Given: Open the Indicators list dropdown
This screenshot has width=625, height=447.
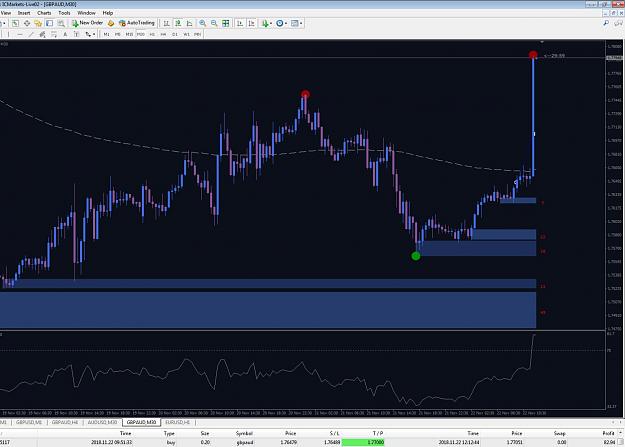Looking at the screenshot, I should coord(267,24).
